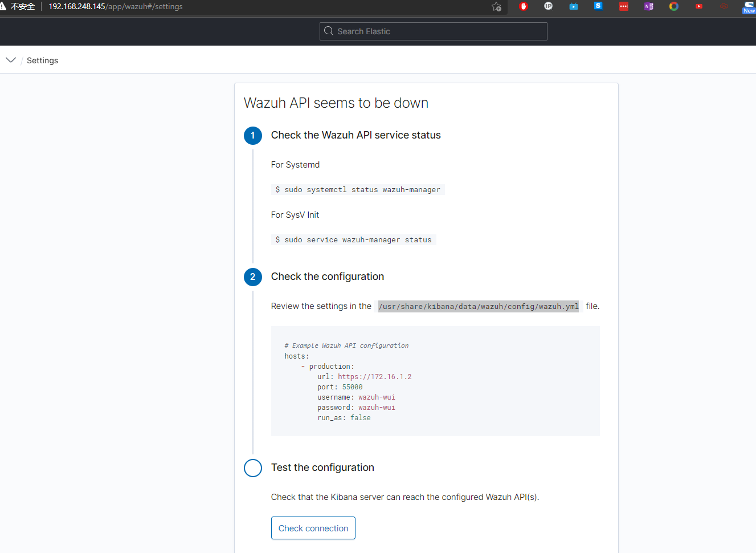
Task: Open the red password manager extension icon
Action: [624, 6]
